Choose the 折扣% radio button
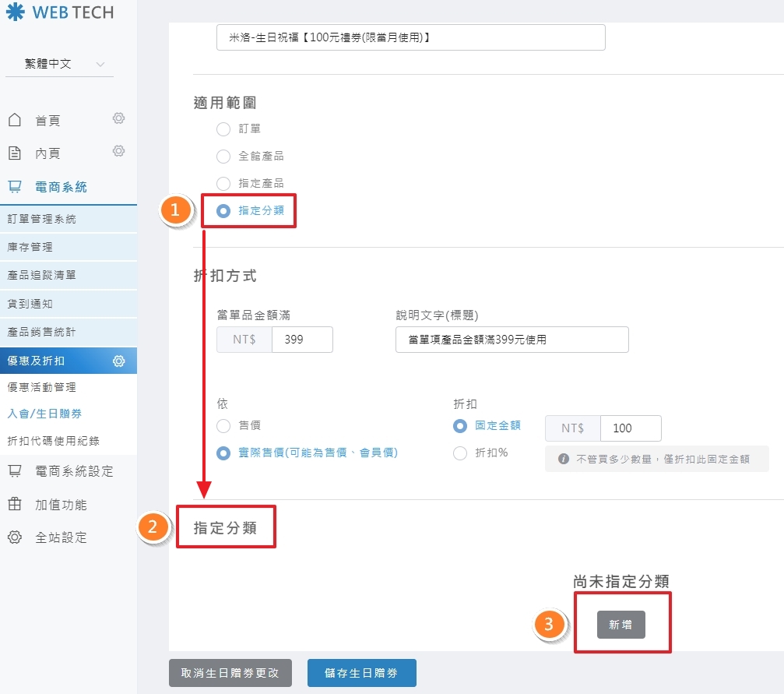The height and width of the screenshot is (694, 784). pos(460,453)
